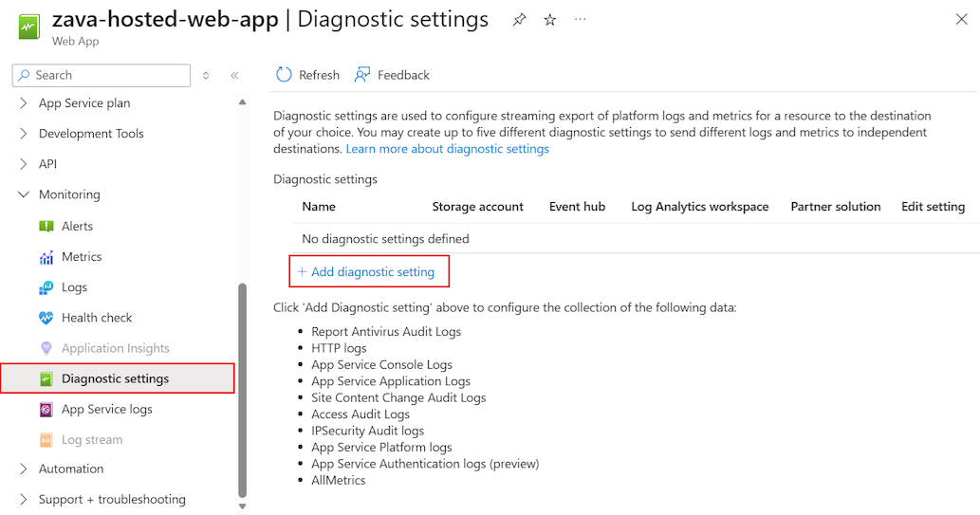This screenshot has height=515, width=980.
Task: Open Health check menu item
Action: (x=97, y=318)
